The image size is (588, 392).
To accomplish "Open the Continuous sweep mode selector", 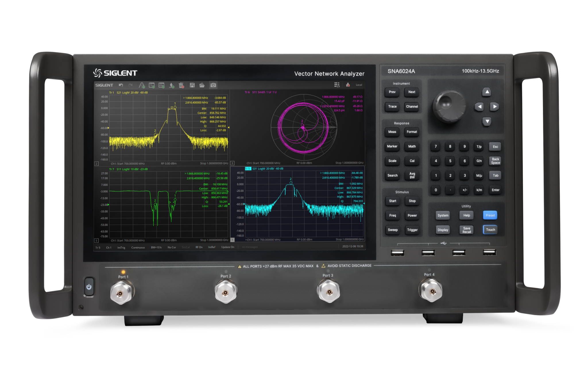I will click(138, 248).
